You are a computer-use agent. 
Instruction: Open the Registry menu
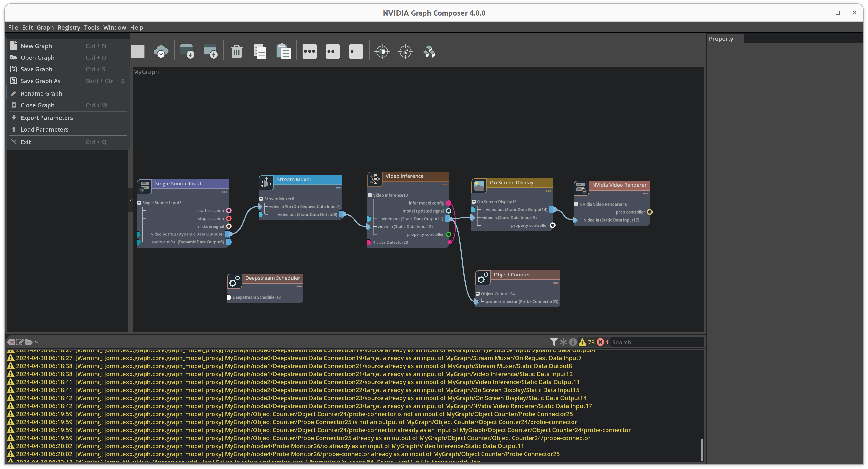tap(69, 27)
